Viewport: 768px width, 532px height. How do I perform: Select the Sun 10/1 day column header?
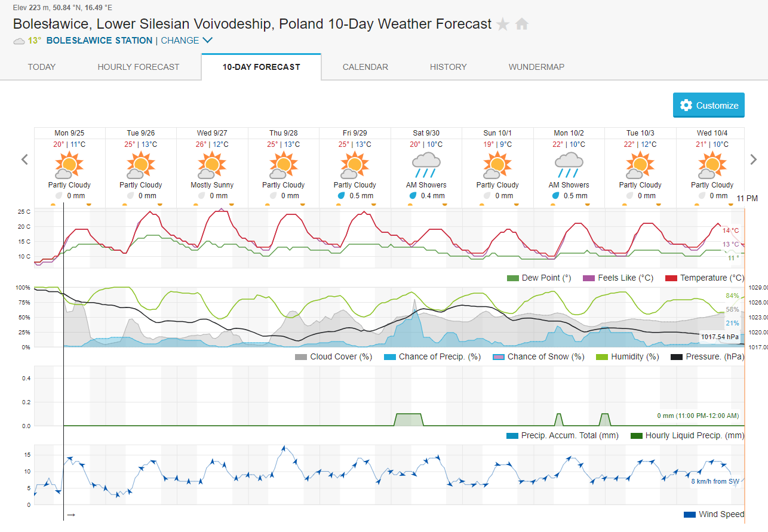coord(497,133)
